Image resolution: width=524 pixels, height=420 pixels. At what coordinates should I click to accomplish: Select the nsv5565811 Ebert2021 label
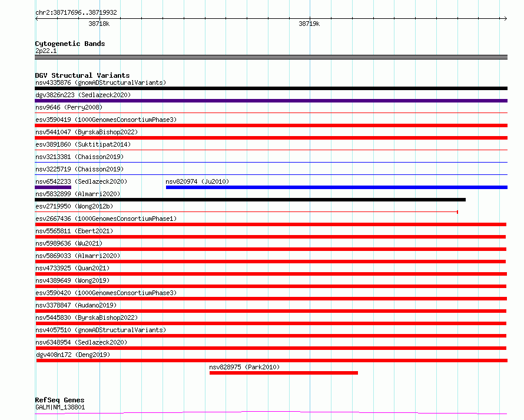coord(74,231)
